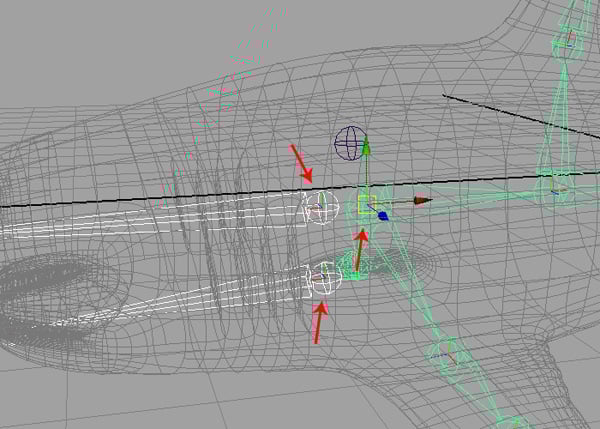
Task: Select the purple wireframe sphere helper
Action: [350, 143]
